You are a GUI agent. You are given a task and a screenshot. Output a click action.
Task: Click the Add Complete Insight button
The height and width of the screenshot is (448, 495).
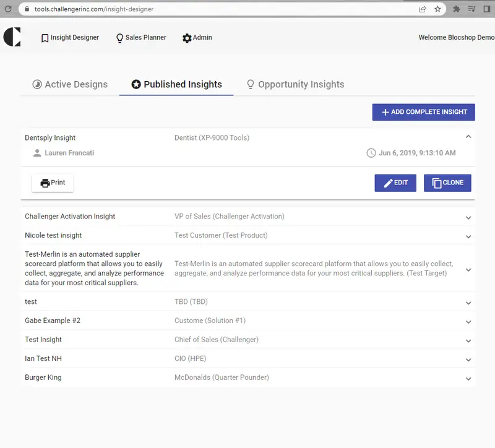(423, 112)
